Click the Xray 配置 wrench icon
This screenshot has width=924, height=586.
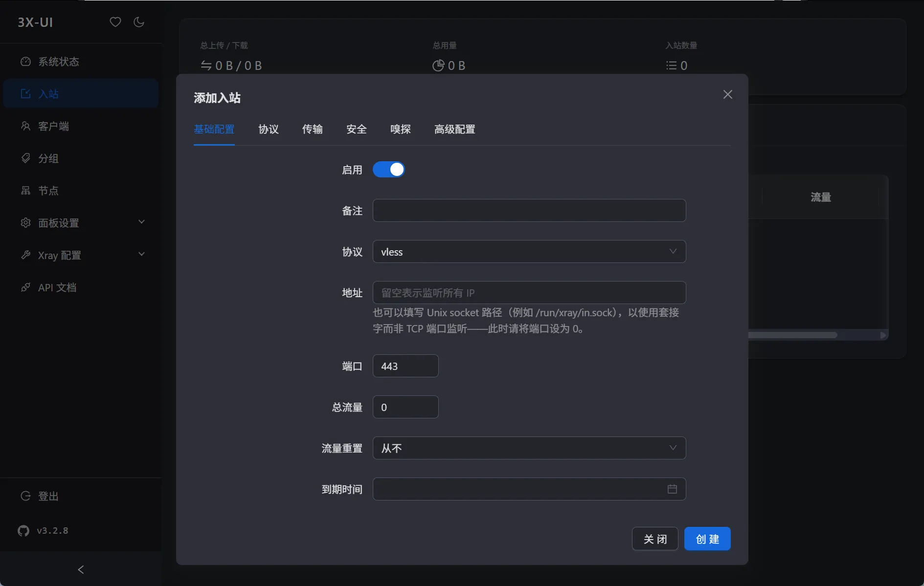[x=25, y=255]
